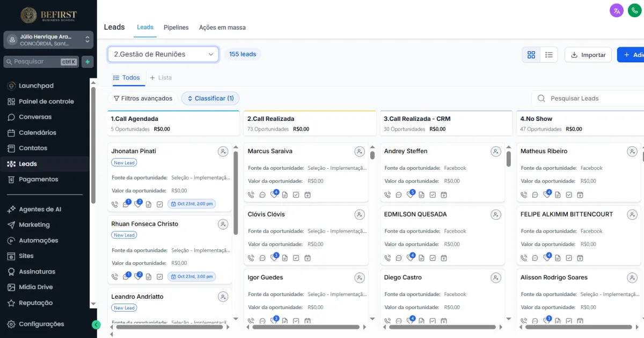
Task: Open the 2.Gestão de Reuniões pipeline dropdown
Action: [x=163, y=54]
